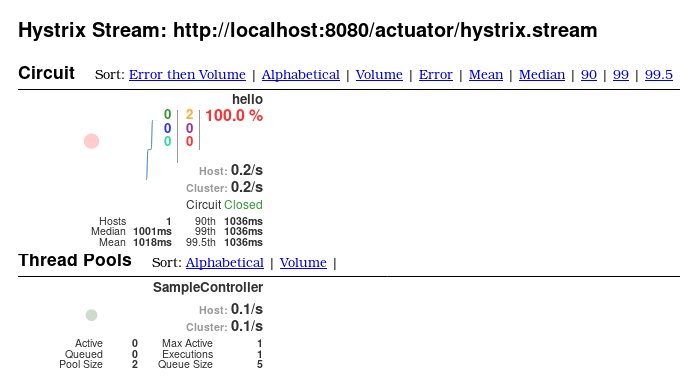Click 99.5th percentile value 1036ms

tap(243, 242)
